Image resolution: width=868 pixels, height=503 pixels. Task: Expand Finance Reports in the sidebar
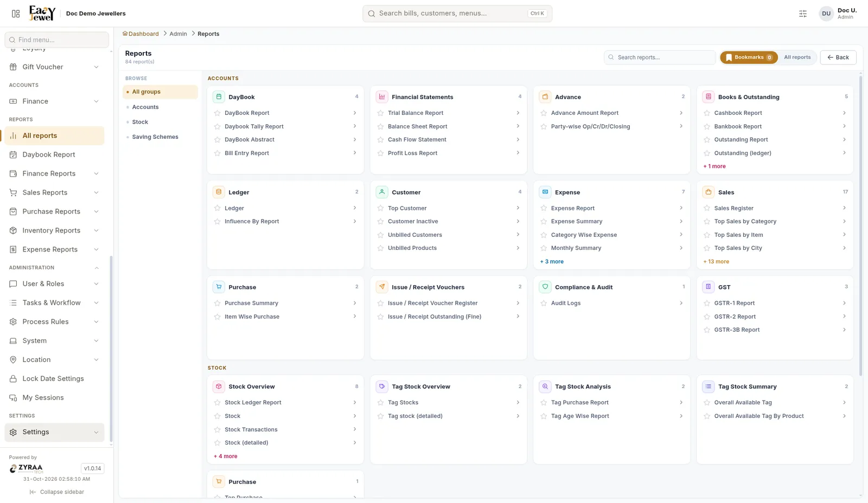pyautogui.click(x=54, y=173)
